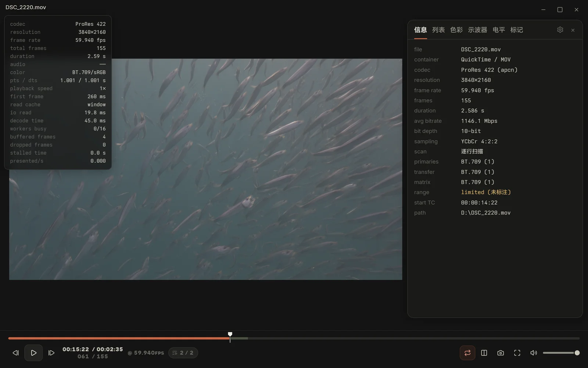Close the info side panel

(x=573, y=30)
